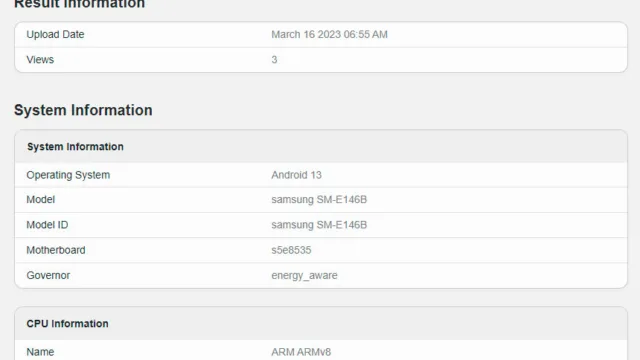Viewport: 640px width, 360px height.
Task: Click the s5e8535 motherboard value
Action: 291,250
